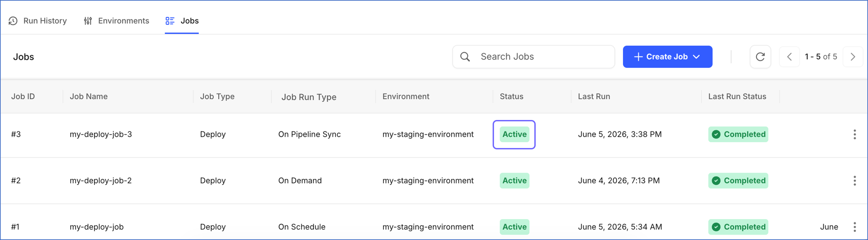Select the job name my-deploy-job

coord(97,227)
